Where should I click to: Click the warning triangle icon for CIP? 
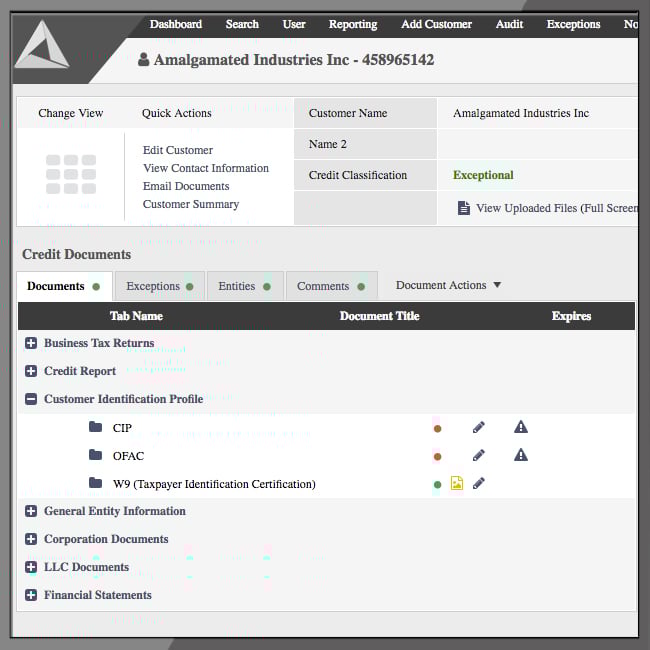(x=520, y=427)
